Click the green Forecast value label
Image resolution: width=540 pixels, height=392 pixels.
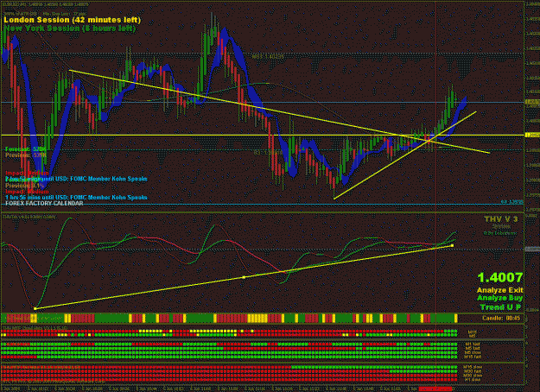click(25, 149)
